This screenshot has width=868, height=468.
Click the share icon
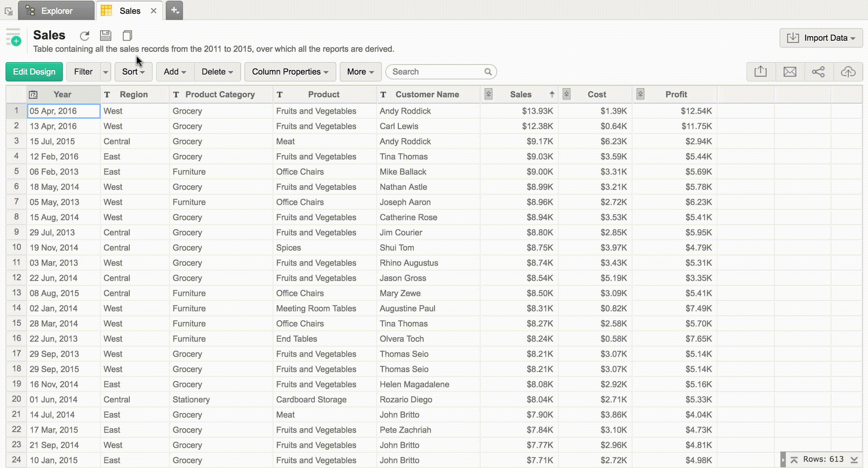818,72
